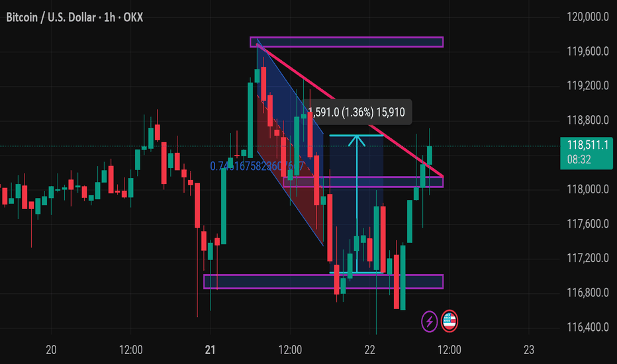Click the purple lightning bolt event icon
The image size is (617, 364).
(x=429, y=321)
